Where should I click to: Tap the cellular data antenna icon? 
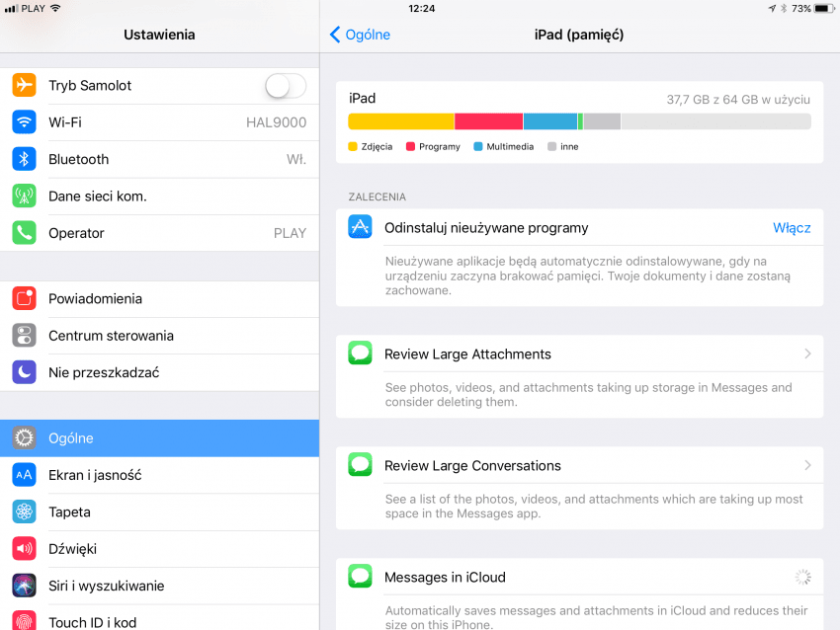[24, 196]
